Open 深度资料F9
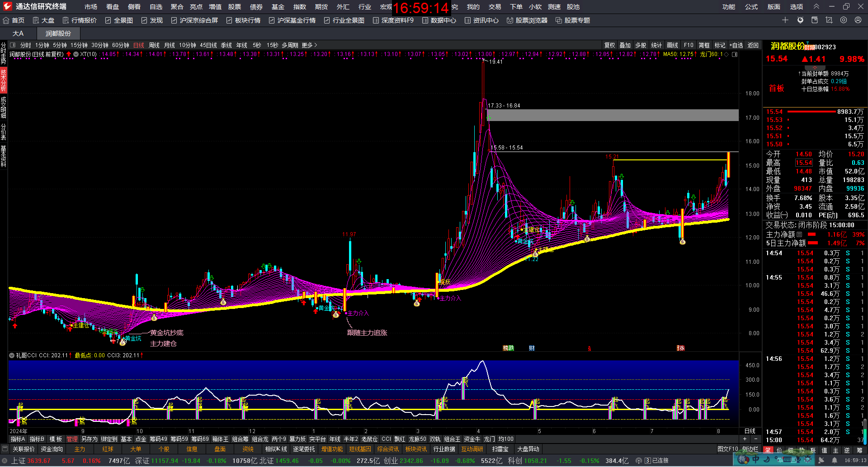 click(x=393, y=20)
